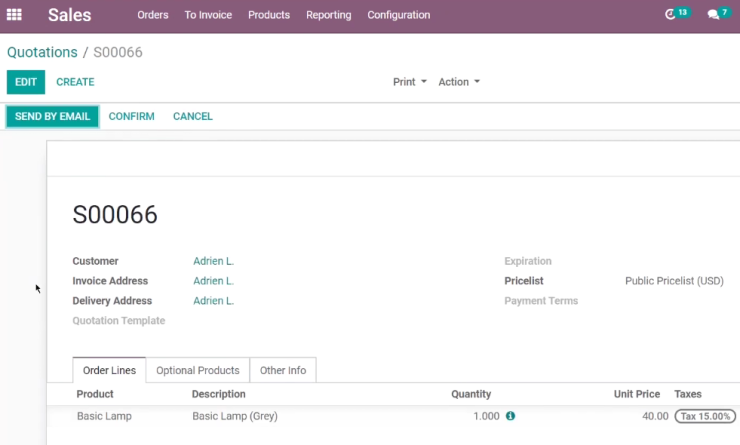
Task: Confirm the quotation with CONFIRM
Action: [131, 117]
